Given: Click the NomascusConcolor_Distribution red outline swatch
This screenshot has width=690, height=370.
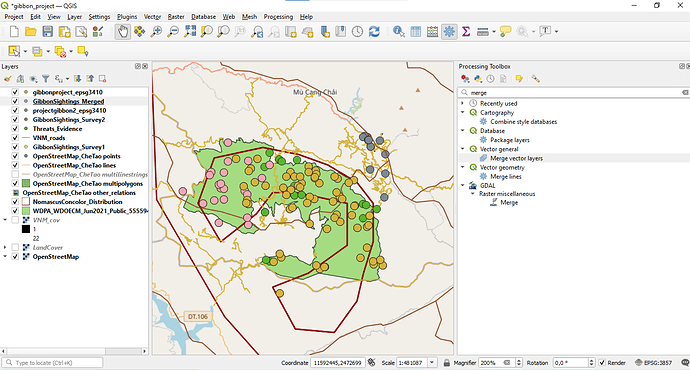Looking at the screenshot, I should click(x=26, y=202).
